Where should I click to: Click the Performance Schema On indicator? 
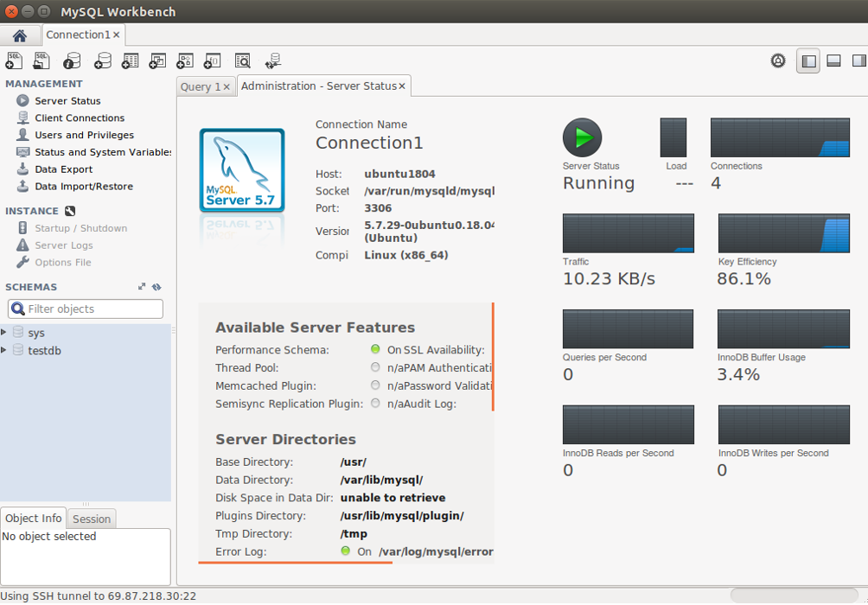click(x=375, y=348)
